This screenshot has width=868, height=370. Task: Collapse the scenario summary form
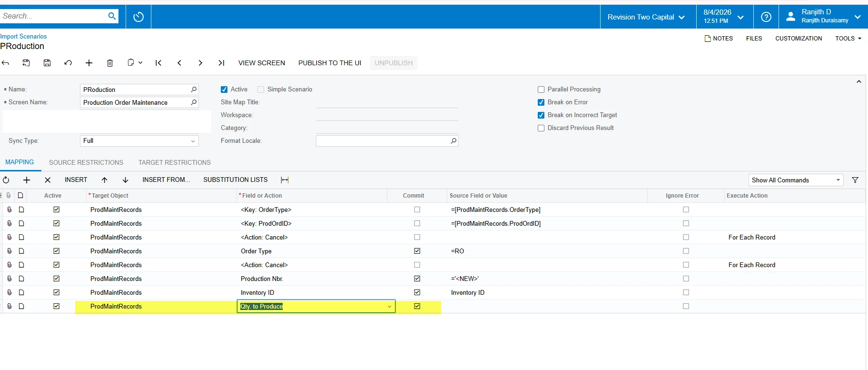click(859, 82)
